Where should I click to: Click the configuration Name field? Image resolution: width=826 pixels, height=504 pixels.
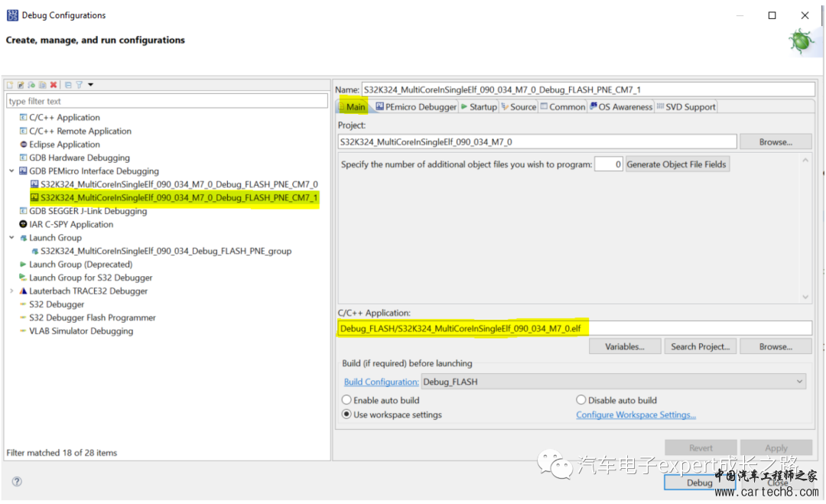click(588, 89)
